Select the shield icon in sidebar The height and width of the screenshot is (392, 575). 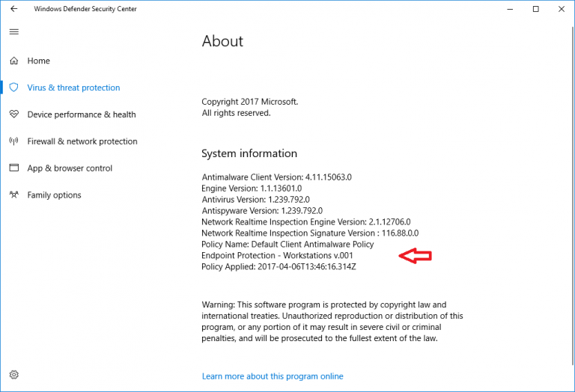tap(13, 88)
